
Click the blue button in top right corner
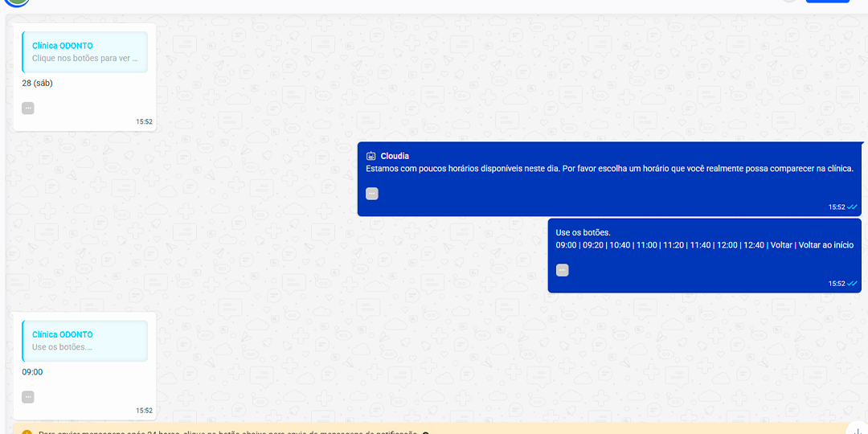(x=827, y=2)
